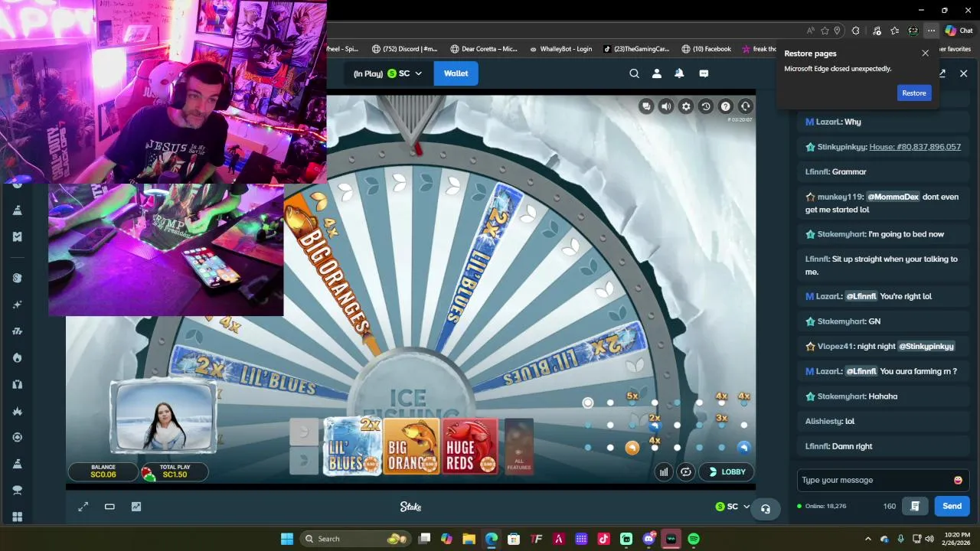Viewport: 980px width, 551px height.
Task: Send the chat message
Action: tap(952, 506)
